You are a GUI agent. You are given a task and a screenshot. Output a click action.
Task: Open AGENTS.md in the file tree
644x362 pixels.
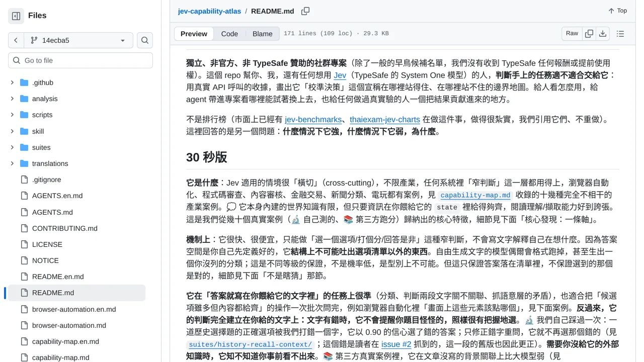(x=53, y=212)
